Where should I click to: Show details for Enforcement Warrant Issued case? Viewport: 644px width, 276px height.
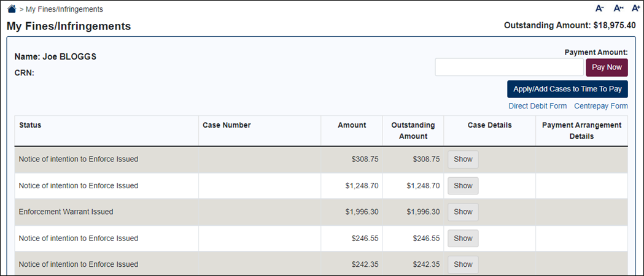pos(463,212)
